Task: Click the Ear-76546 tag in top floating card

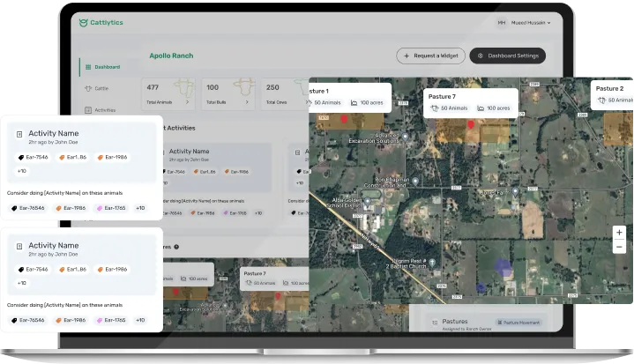Action: click(x=28, y=208)
